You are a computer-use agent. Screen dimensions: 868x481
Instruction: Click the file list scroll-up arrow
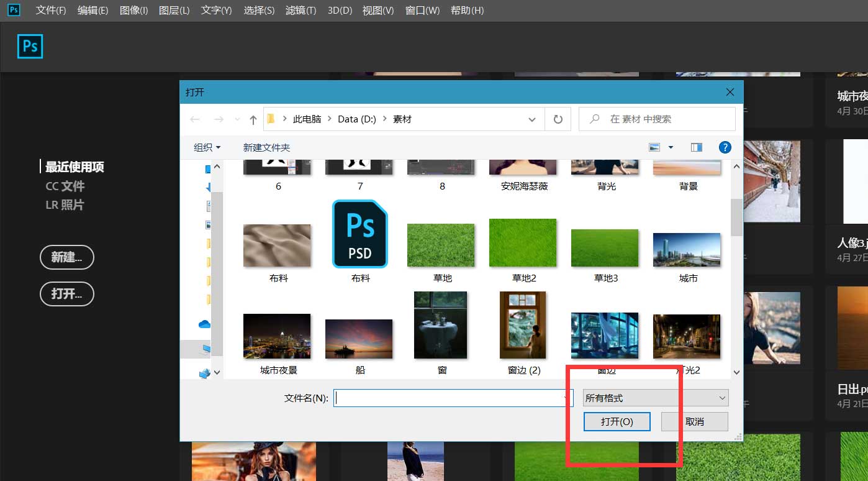tap(737, 167)
